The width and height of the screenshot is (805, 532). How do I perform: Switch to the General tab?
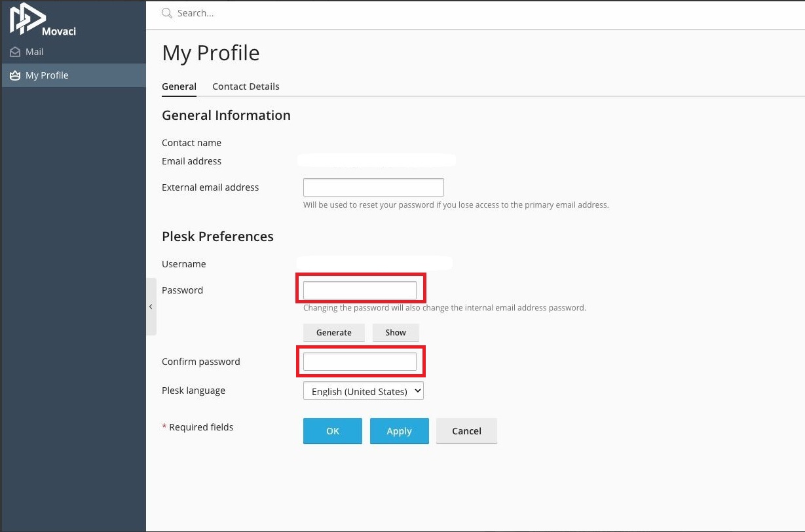179,86
